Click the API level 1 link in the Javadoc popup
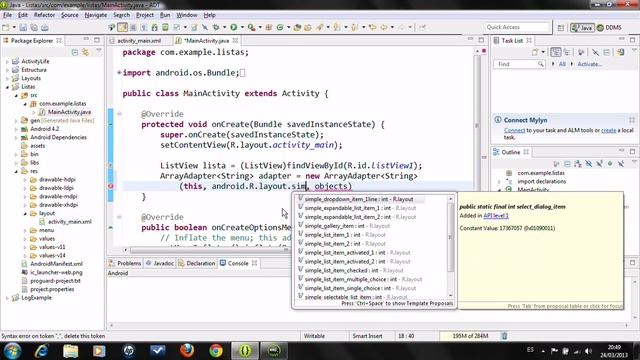The width and height of the screenshot is (640, 360). [x=496, y=216]
